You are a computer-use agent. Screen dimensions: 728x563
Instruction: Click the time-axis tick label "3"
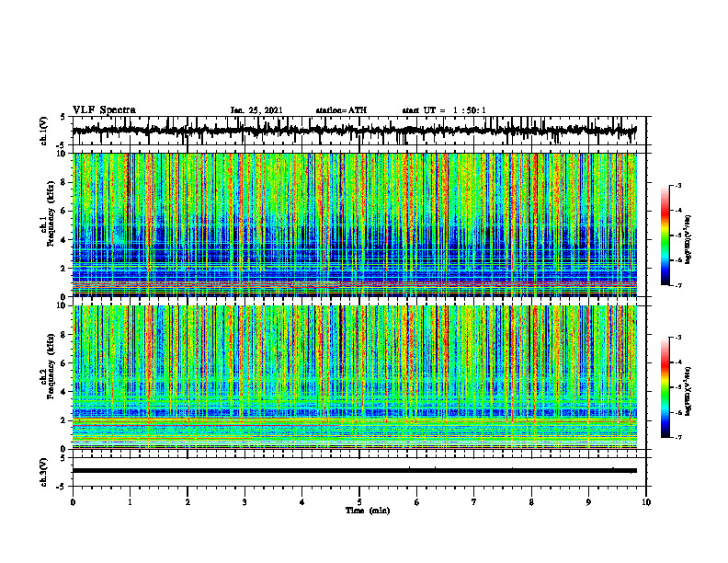pyautogui.click(x=245, y=502)
